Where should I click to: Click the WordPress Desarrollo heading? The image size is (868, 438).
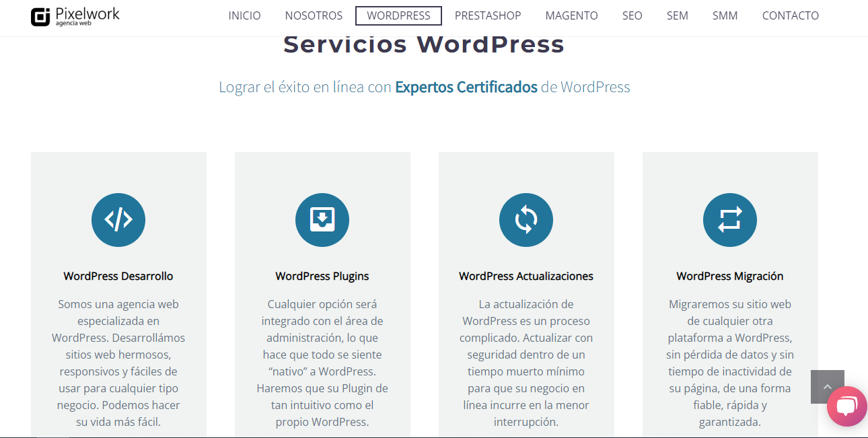tap(118, 276)
